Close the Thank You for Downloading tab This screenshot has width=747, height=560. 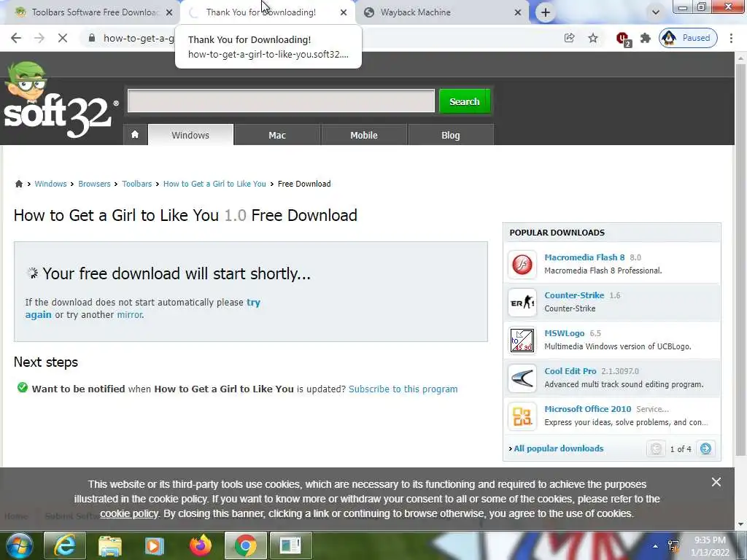coord(344,13)
